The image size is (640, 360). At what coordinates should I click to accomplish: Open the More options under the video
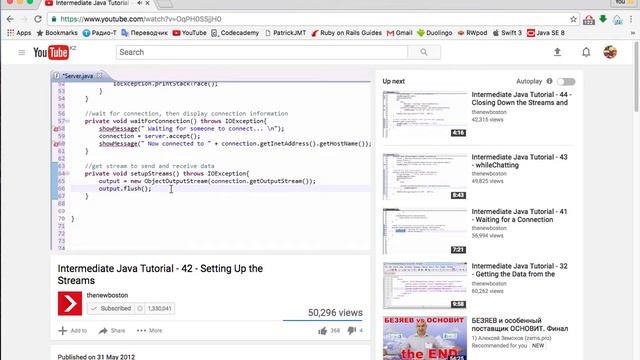click(149, 331)
